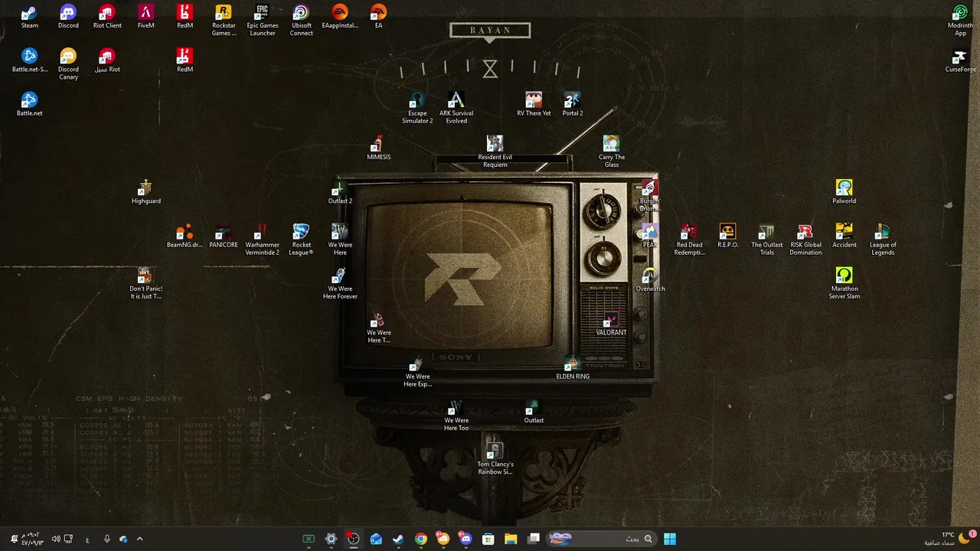Image resolution: width=980 pixels, height=551 pixels.
Task: Select the PEAK desktop icon
Action: click(649, 236)
